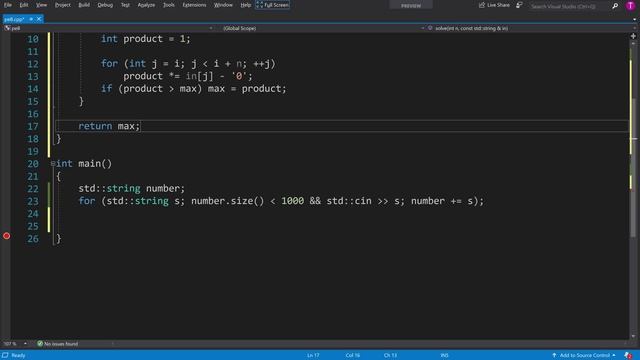The width and height of the screenshot is (640, 360).
Task: Click the 'int product = 1;' line
Action: click(x=145, y=38)
